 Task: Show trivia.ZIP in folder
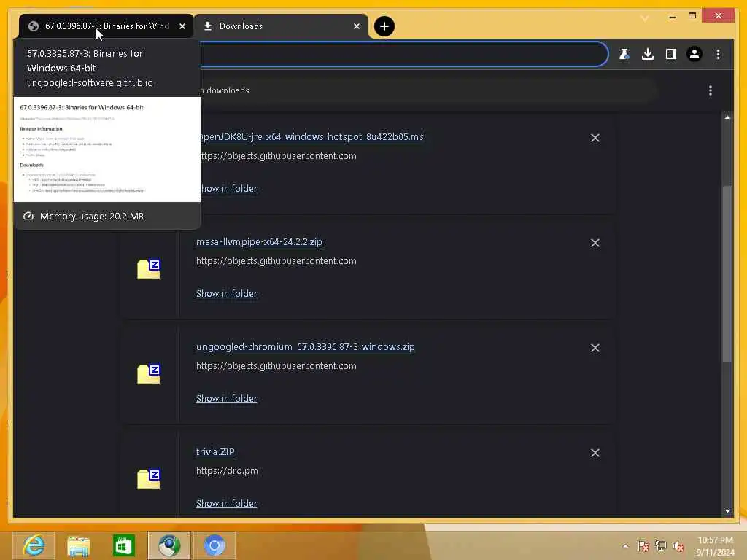[227, 504]
